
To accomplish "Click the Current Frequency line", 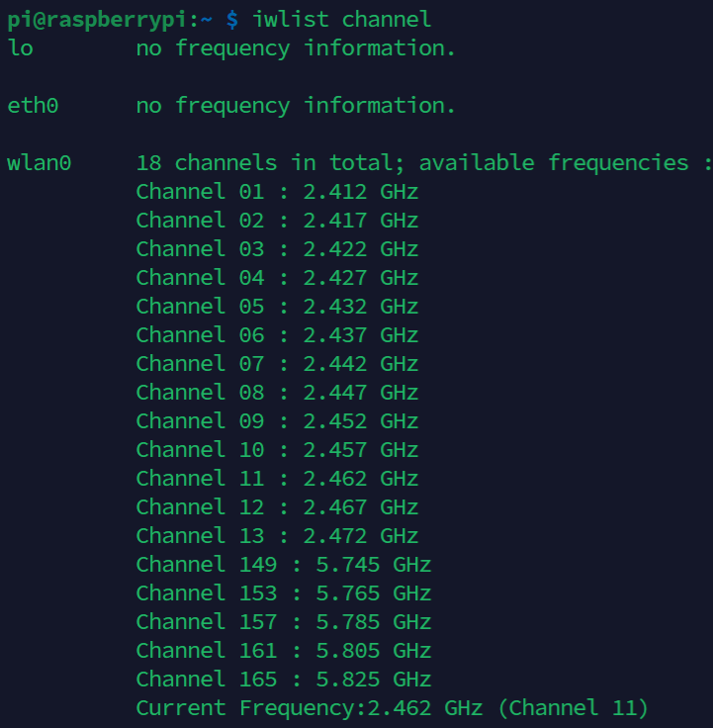I will (x=392, y=708).
